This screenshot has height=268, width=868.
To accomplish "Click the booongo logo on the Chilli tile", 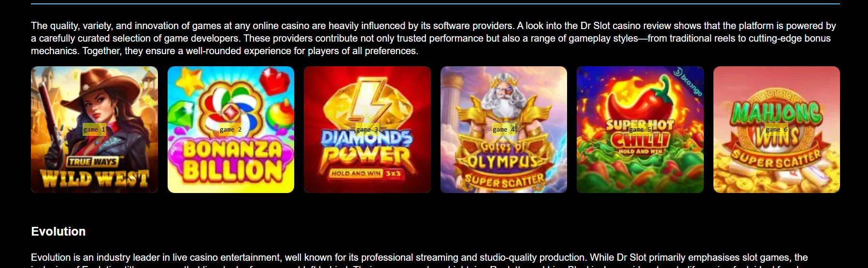I will click(688, 81).
